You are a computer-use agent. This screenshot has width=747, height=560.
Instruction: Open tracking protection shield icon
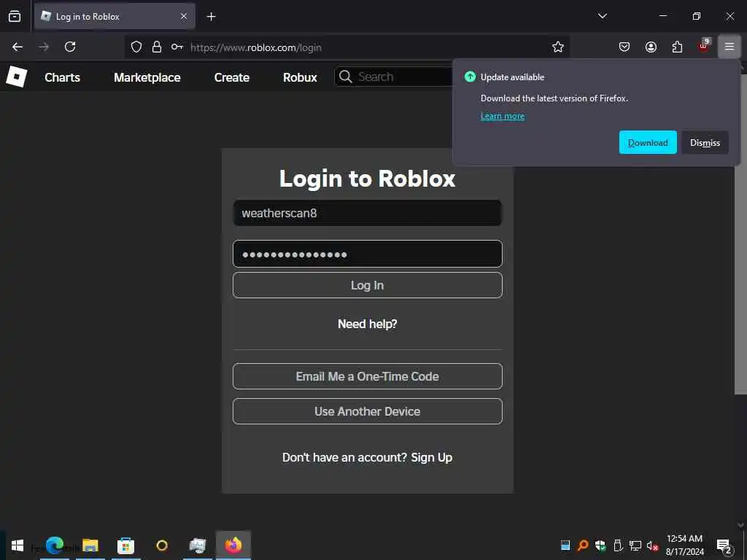click(136, 47)
